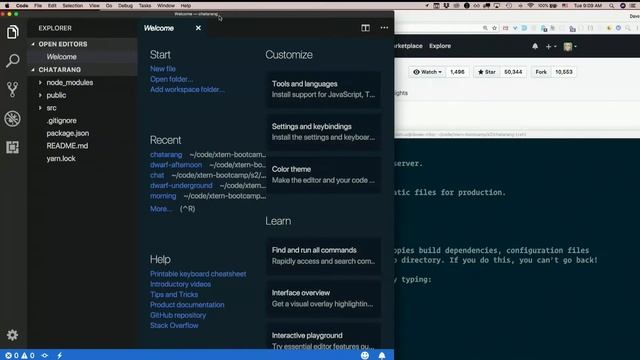Click the Color theme card
Viewport: 640px width, 360px height.
point(324,175)
